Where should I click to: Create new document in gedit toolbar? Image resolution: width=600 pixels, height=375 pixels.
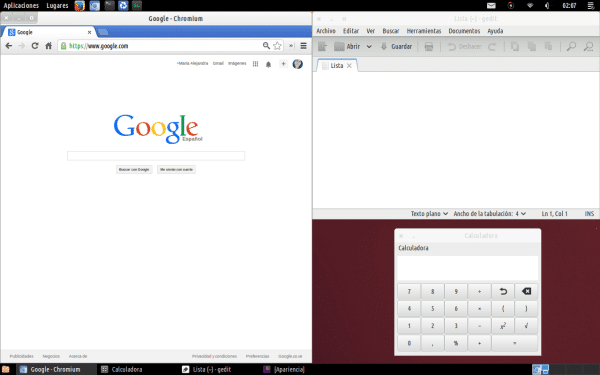[x=323, y=47]
